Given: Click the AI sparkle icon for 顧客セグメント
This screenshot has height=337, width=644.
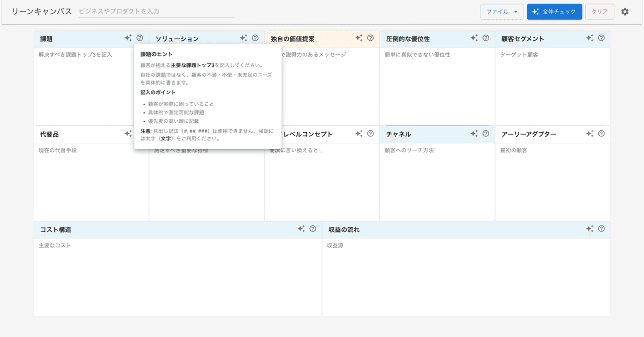Looking at the screenshot, I should [589, 38].
